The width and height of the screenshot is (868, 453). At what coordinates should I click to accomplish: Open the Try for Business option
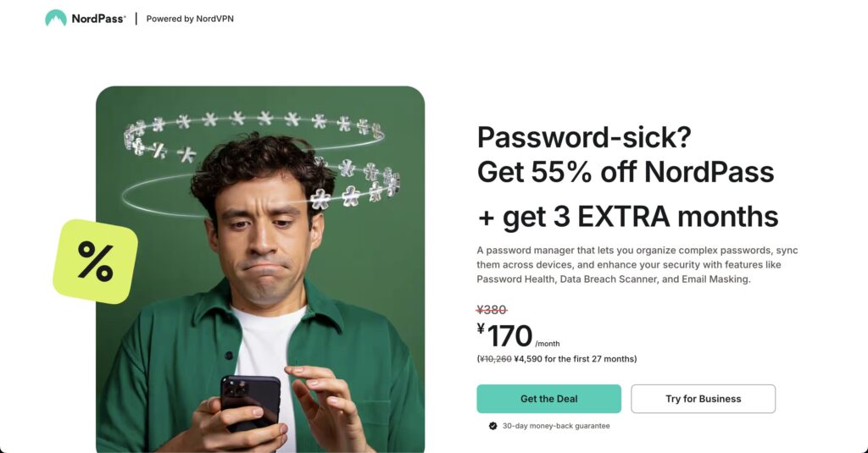coord(703,399)
